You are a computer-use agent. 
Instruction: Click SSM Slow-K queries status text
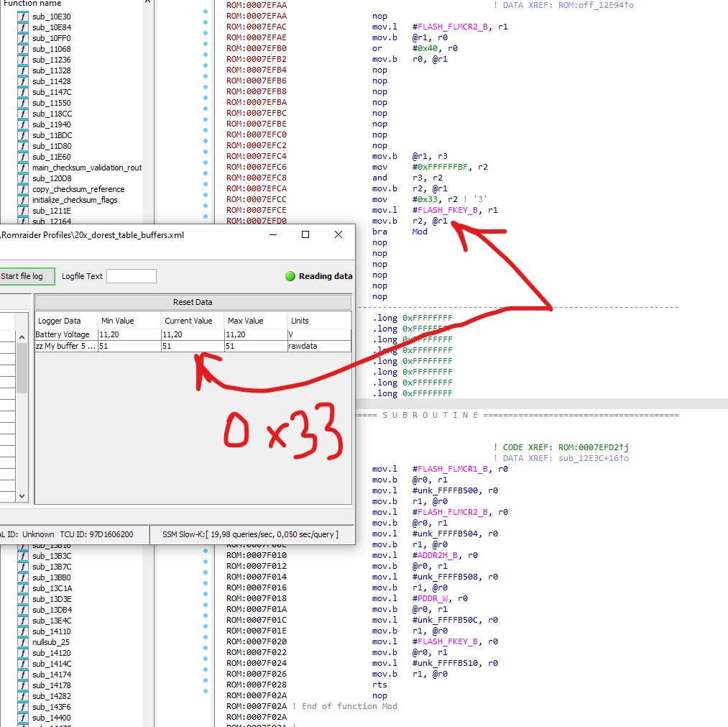(x=250, y=534)
